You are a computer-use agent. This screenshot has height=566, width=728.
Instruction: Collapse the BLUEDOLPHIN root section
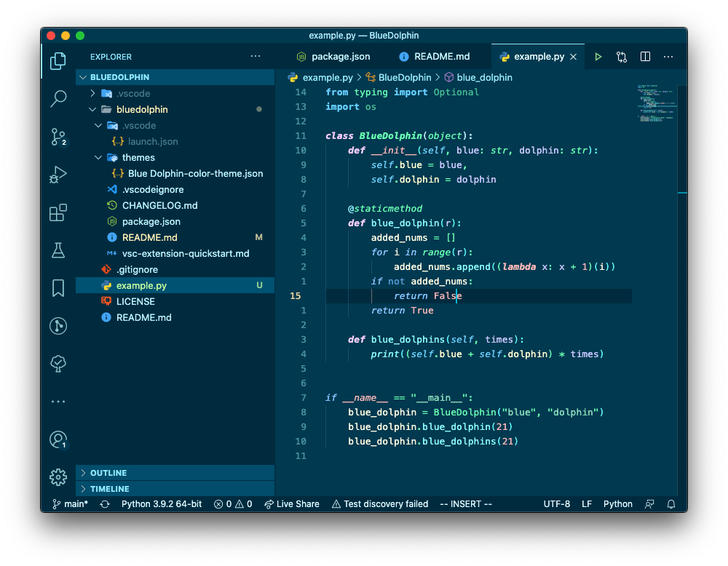click(x=175, y=77)
